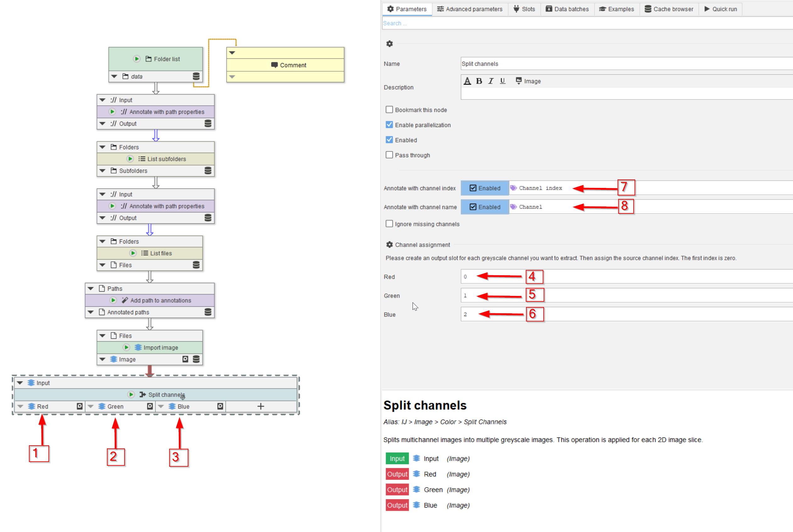Toggle the Pass through checkbox

tap(389, 155)
